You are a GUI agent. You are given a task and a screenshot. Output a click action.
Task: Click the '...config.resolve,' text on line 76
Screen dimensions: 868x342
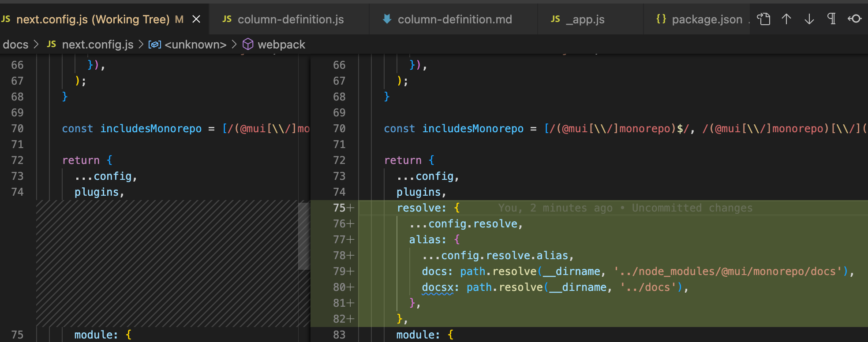(x=466, y=224)
